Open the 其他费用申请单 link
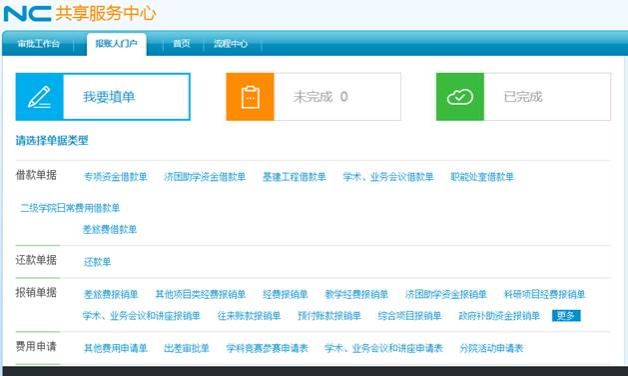The width and height of the screenshot is (628, 376). 115,348
